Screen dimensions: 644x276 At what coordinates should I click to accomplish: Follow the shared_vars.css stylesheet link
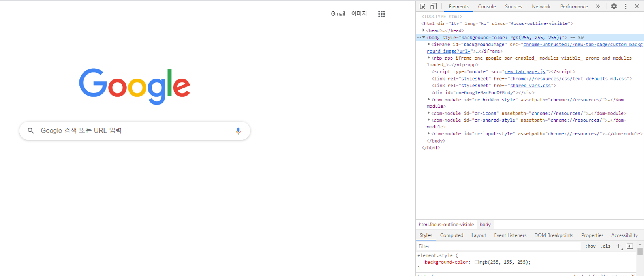[530, 86]
